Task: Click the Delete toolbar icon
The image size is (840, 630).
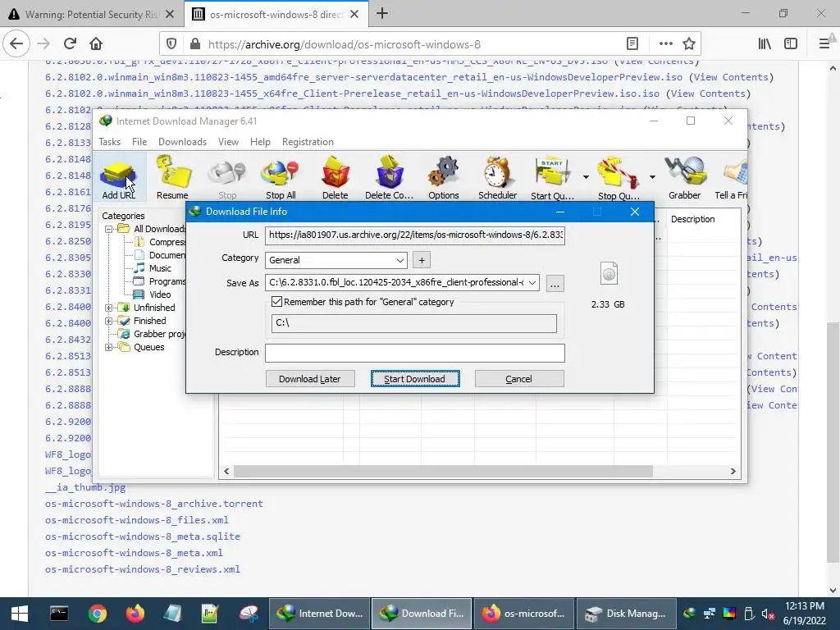Action: click(336, 177)
